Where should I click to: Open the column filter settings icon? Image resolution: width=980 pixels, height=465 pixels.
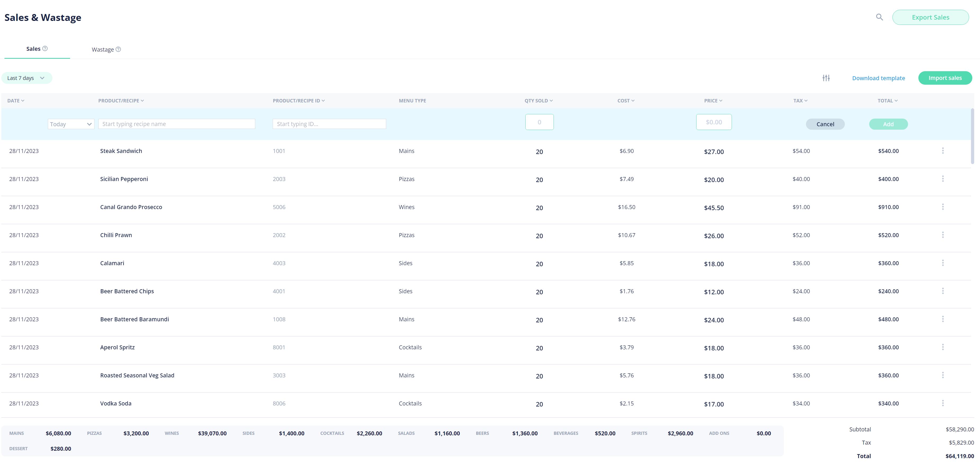click(826, 78)
